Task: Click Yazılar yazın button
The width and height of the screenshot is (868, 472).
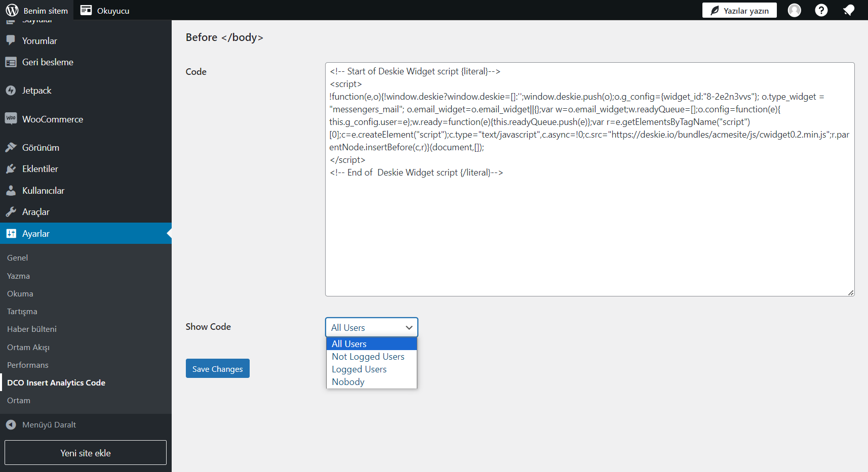Action: pos(739,11)
